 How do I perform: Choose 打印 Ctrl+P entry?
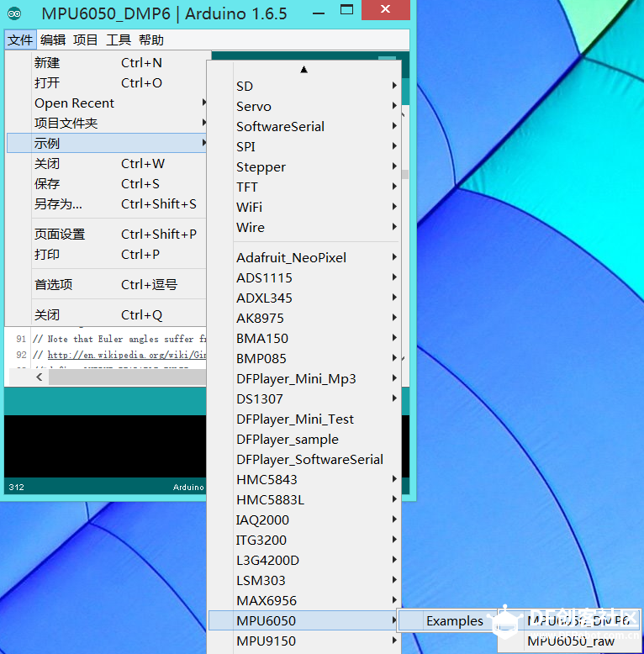107,254
